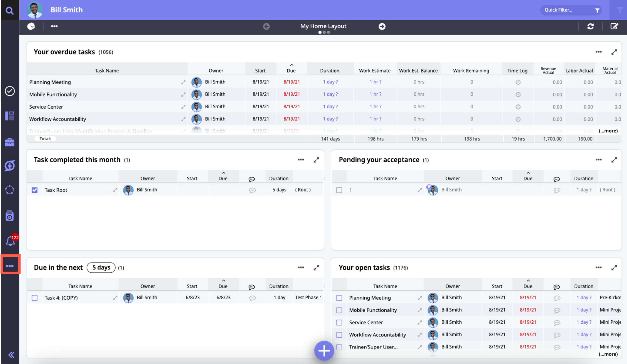
Task: Open the three-dot More menu in sidebar
Action: (x=10, y=266)
